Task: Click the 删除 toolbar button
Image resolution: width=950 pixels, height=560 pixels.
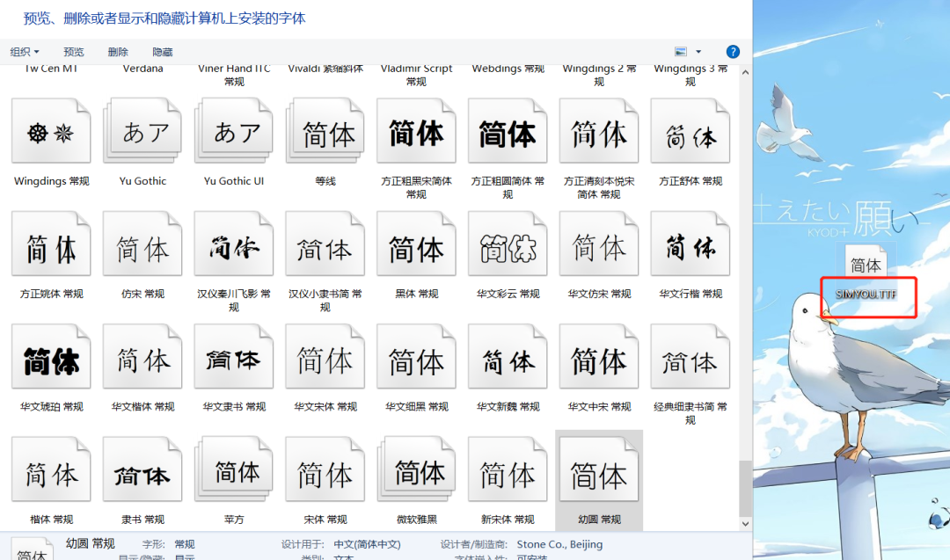Action: [118, 52]
